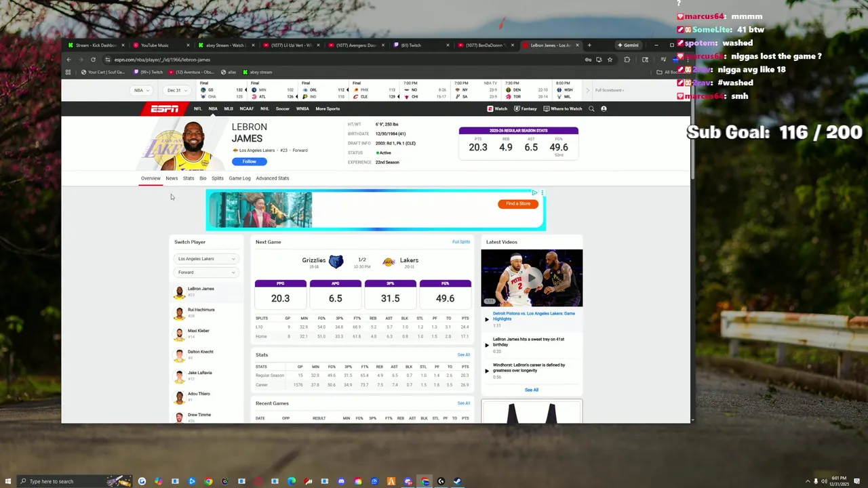Image resolution: width=868 pixels, height=488 pixels.
Task: Click the ESPN logo
Action: [164, 108]
